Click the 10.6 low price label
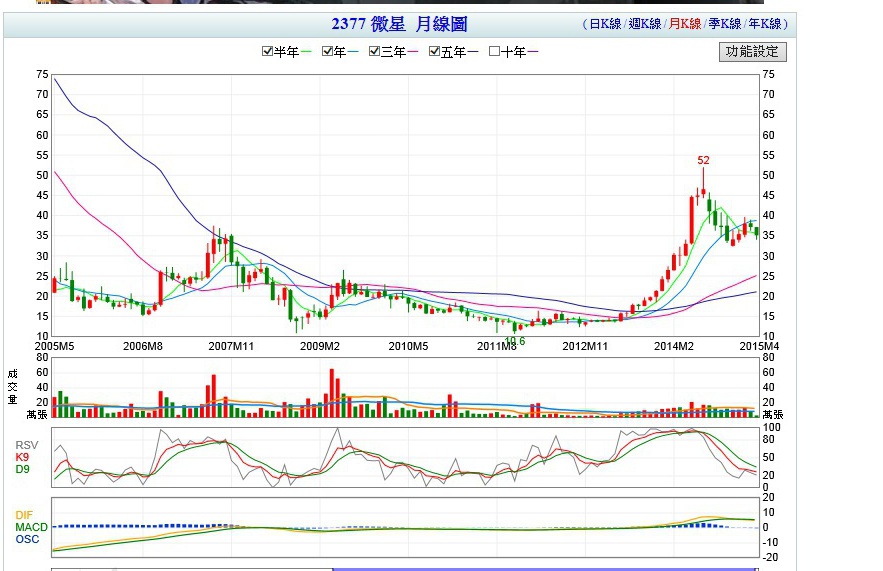883x571 pixels. point(515,341)
